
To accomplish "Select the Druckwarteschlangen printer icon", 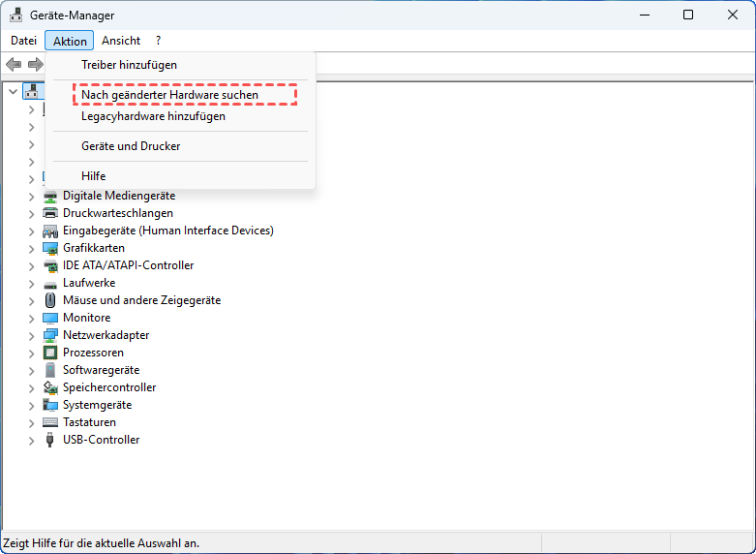I will coord(50,213).
